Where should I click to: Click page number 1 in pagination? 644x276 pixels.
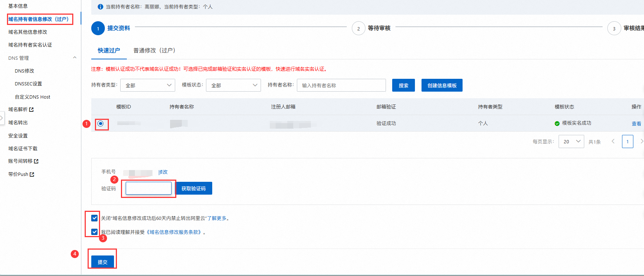(628, 141)
